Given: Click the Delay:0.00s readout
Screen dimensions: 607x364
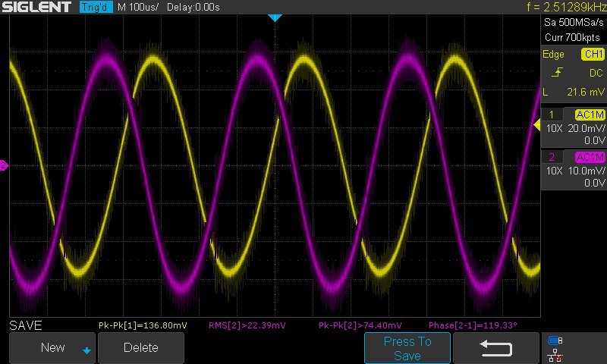Looking at the screenshot, I should pyautogui.click(x=193, y=8).
